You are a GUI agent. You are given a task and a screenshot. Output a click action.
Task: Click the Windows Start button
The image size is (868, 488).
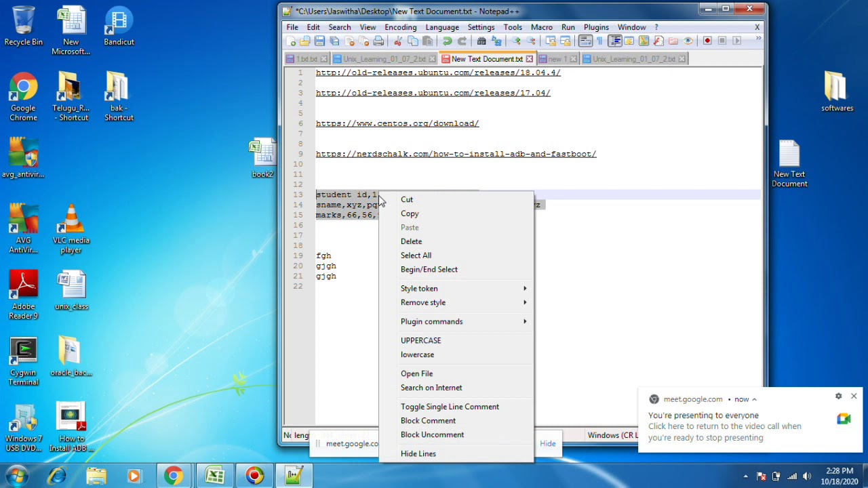click(16, 476)
